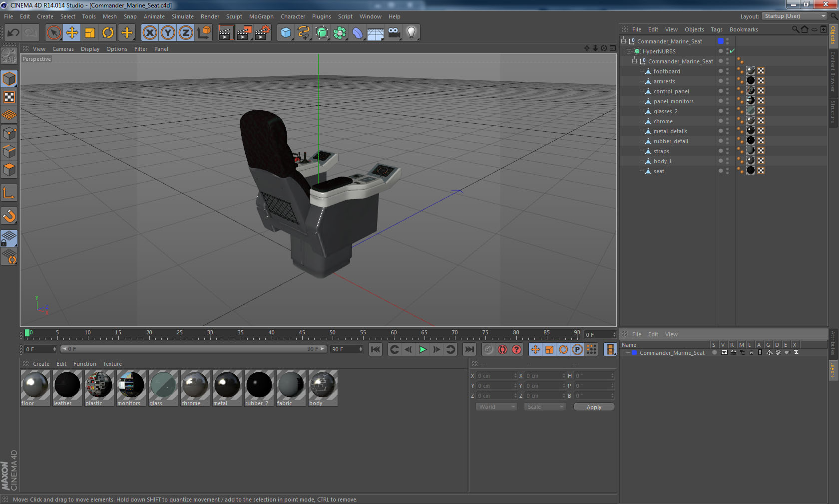
Task: Select the rubber_detail object row
Action: tap(671, 141)
